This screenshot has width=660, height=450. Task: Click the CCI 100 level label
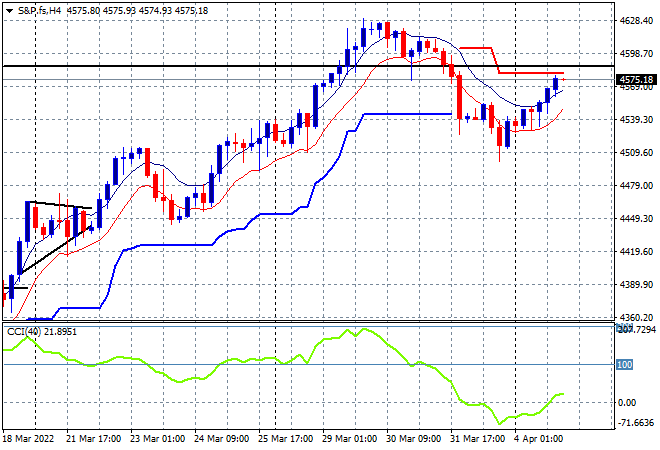[625, 365]
